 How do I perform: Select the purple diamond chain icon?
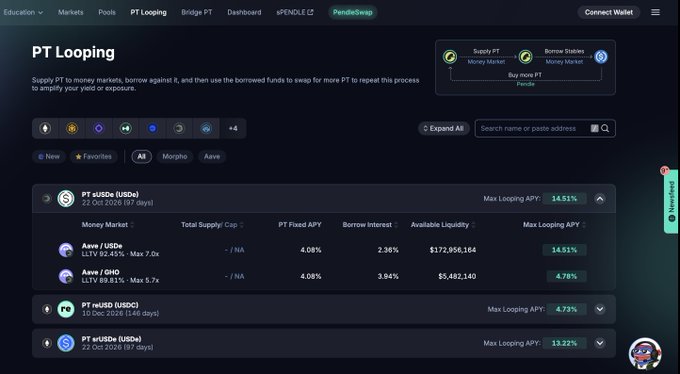pyautogui.click(x=99, y=128)
